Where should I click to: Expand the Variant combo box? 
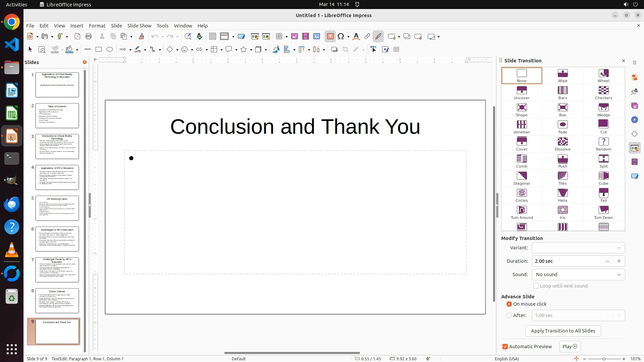click(578, 248)
